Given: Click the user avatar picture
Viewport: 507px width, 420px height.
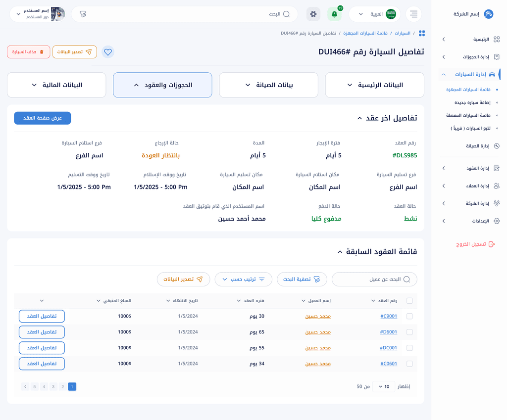Looking at the screenshot, I should coord(58,14).
